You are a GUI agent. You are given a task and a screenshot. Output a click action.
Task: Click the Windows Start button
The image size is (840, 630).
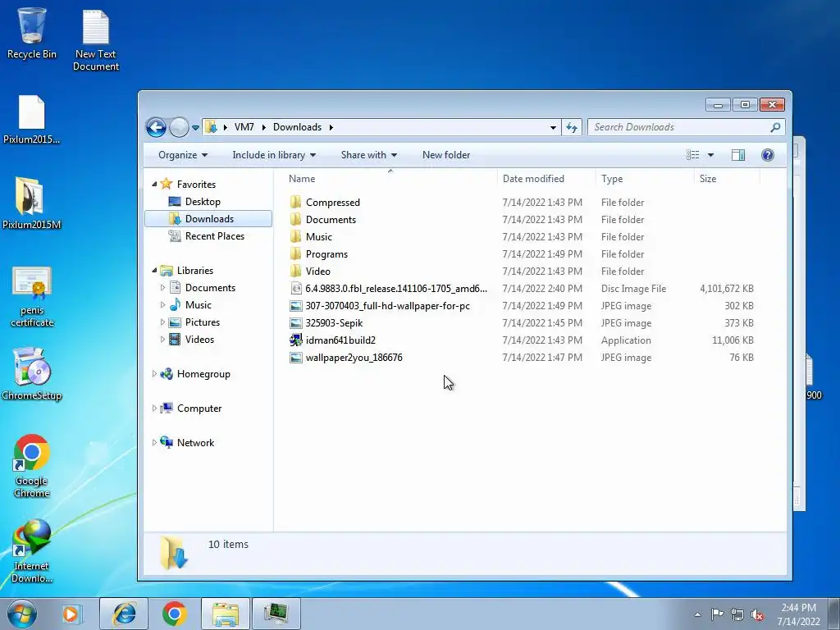pyautogui.click(x=21, y=614)
